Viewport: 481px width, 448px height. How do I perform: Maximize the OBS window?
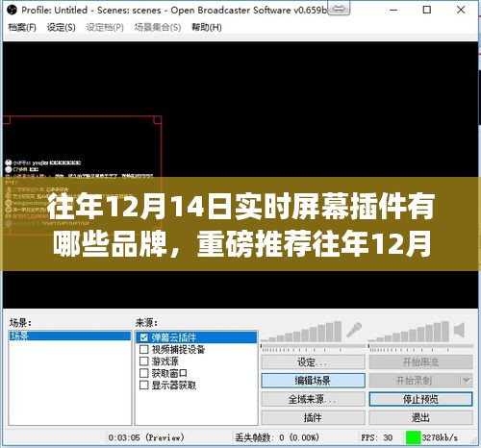[x=427, y=10]
